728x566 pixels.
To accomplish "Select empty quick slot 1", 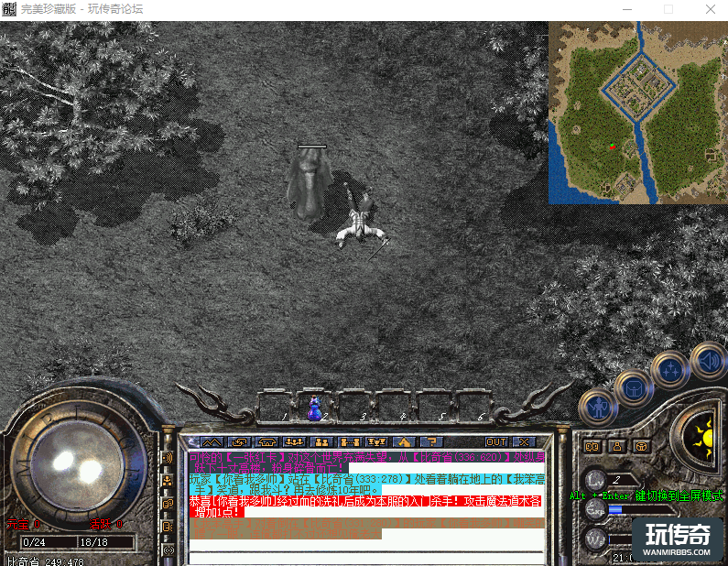I will [x=275, y=408].
